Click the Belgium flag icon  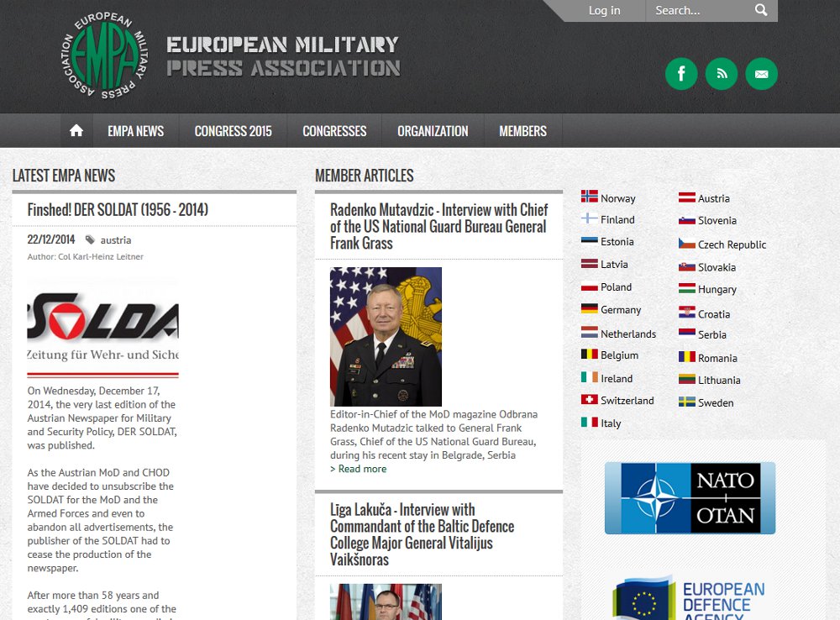click(590, 354)
